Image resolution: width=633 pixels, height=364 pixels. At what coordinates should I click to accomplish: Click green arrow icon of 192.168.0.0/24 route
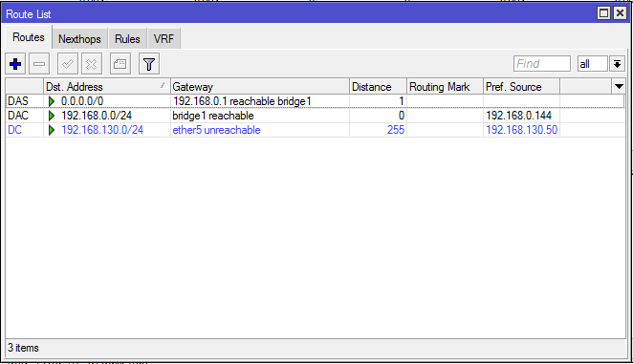(52, 116)
